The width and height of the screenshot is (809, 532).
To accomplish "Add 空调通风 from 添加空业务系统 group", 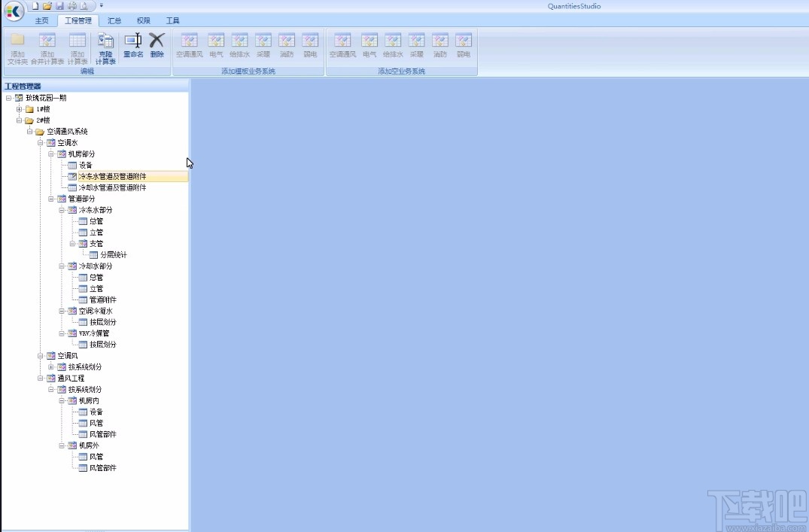I will (x=342, y=45).
